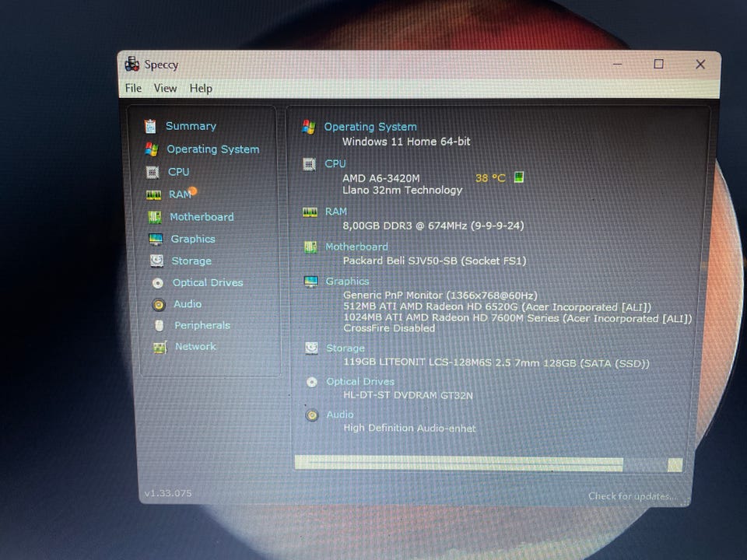Click Check for updates link
Screen dimensions: 747x560
coord(632,496)
